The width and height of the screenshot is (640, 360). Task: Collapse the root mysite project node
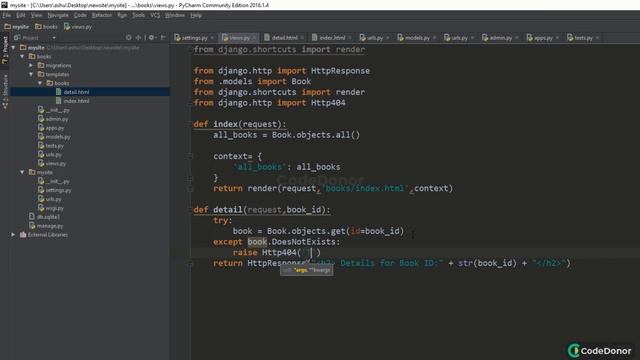[13, 47]
